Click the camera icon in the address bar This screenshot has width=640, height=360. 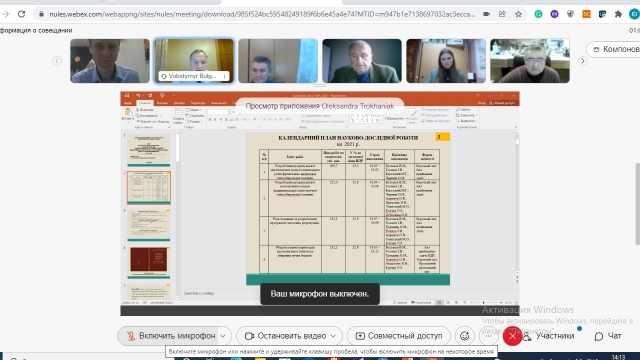pyautogui.click(x=486, y=14)
